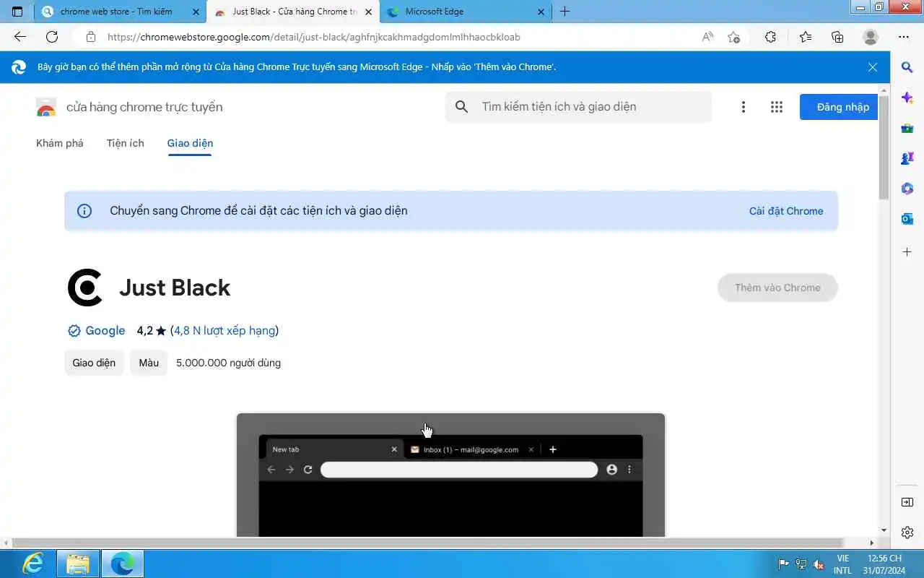Open sidebar Search icon

pyautogui.click(x=907, y=67)
